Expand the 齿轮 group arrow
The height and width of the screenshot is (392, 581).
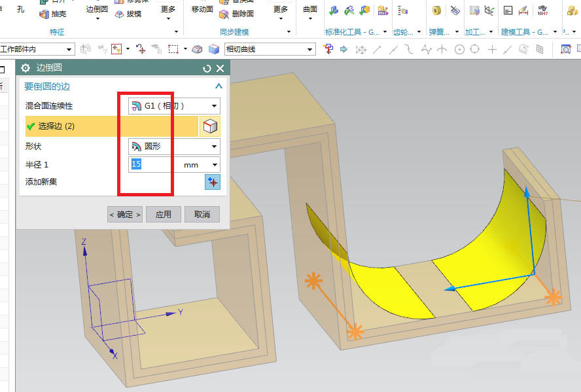pos(419,32)
